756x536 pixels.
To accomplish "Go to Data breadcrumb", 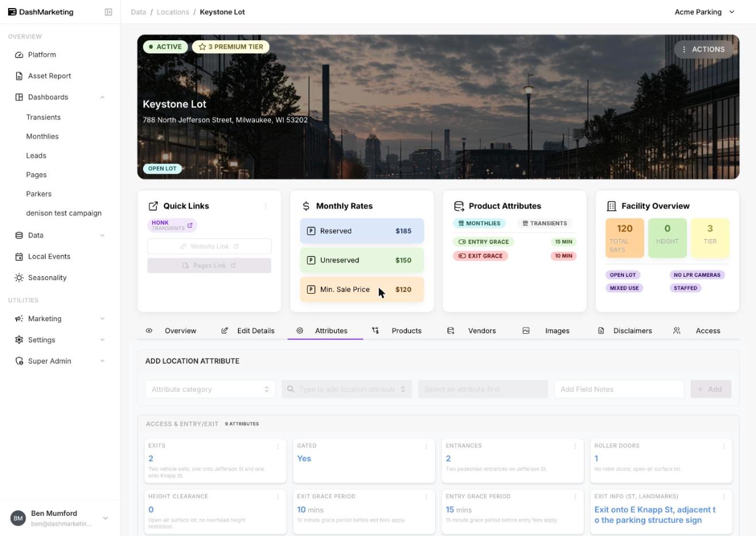I will tap(138, 12).
